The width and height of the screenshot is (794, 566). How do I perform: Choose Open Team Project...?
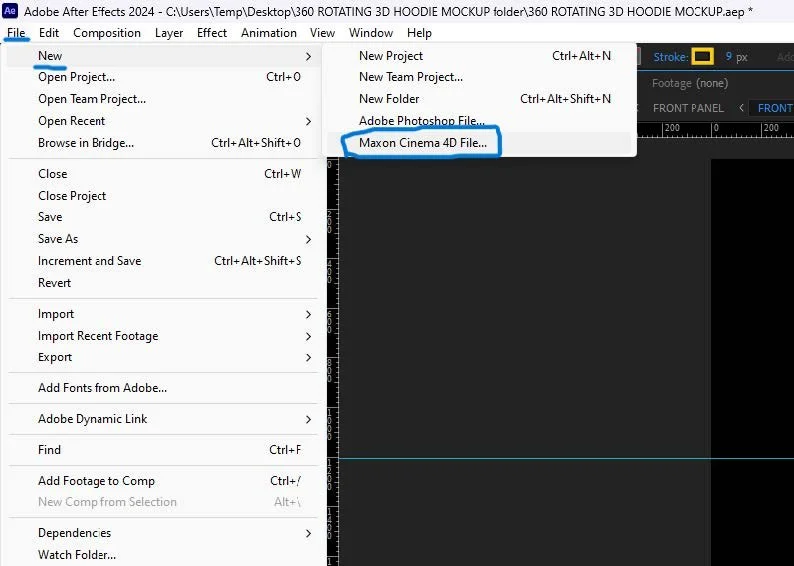[163, 99]
